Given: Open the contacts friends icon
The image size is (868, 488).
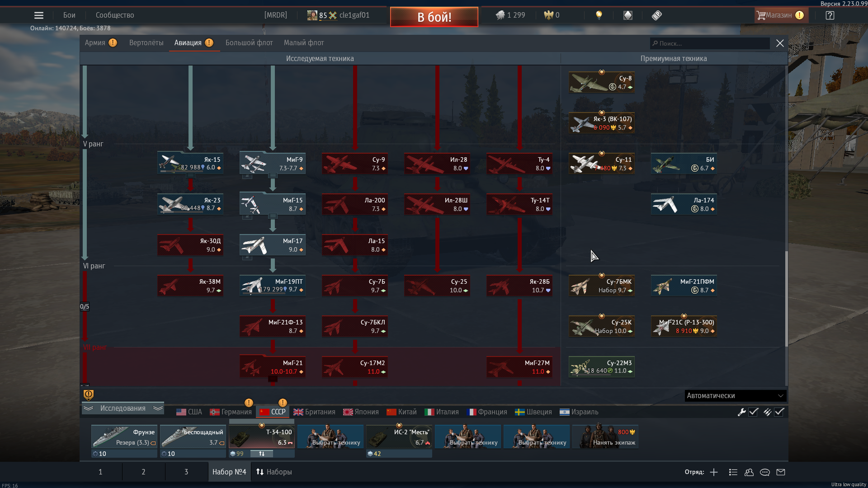Looking at the screenshot, I should [749, 472].
